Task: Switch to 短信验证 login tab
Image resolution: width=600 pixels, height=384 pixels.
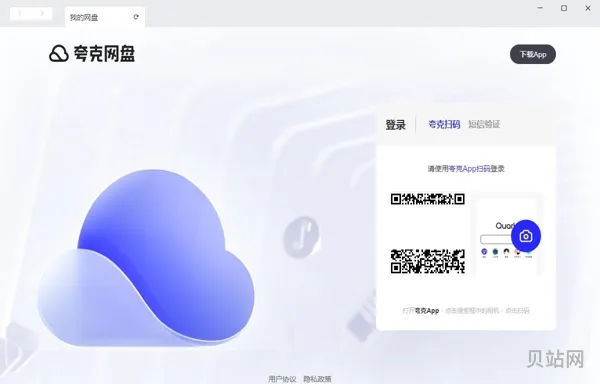Action: coord(484,124)
